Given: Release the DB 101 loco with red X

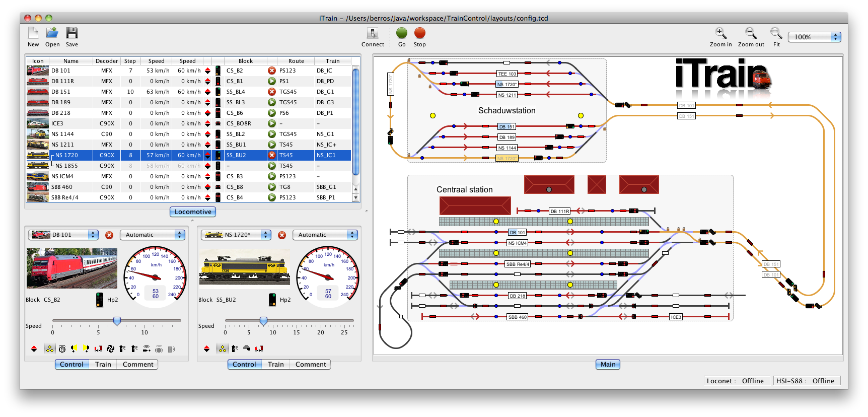Looking at the screenshot, I should [109, 235].
